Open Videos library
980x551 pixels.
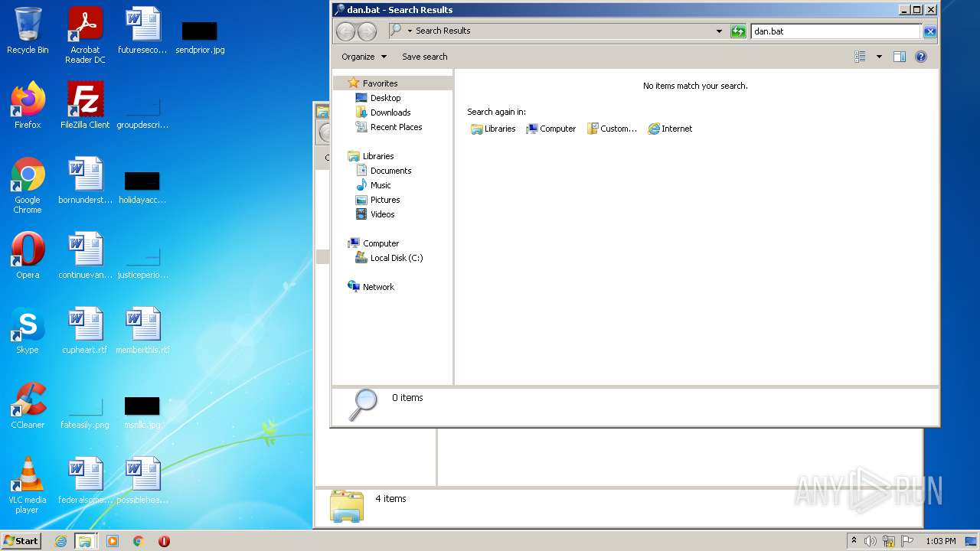click(375, 214)
